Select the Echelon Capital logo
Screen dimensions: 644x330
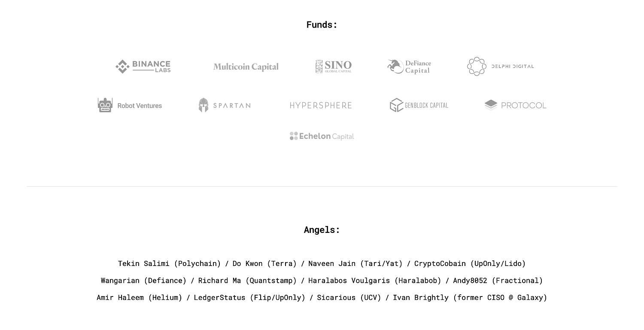click(x=322, y=136)
